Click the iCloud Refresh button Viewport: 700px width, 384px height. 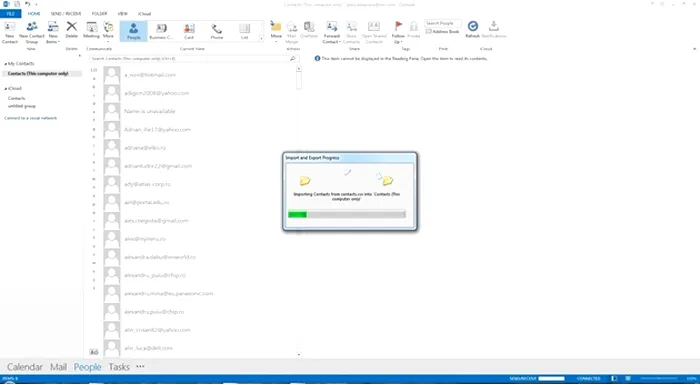473,29
